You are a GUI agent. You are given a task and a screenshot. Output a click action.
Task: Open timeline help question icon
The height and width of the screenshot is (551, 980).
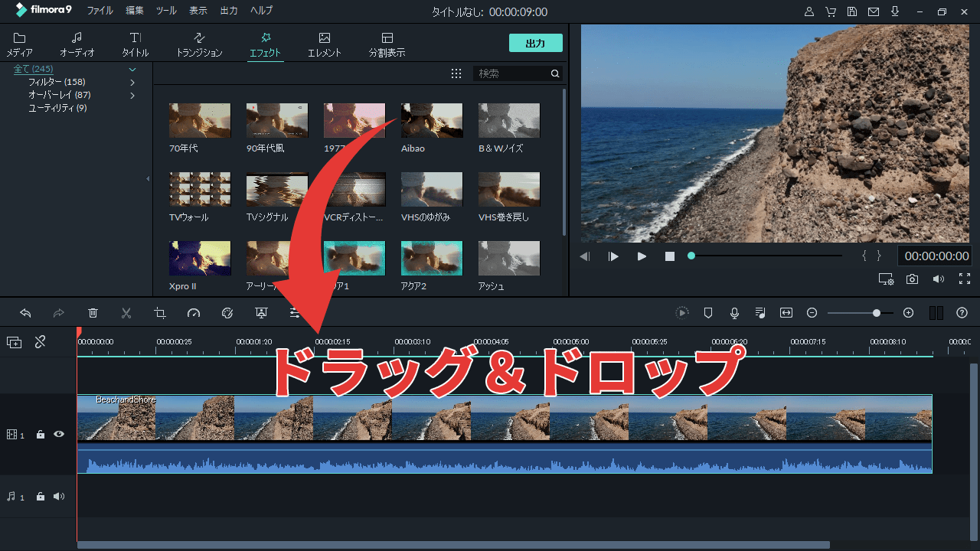(x=962, y=313)
